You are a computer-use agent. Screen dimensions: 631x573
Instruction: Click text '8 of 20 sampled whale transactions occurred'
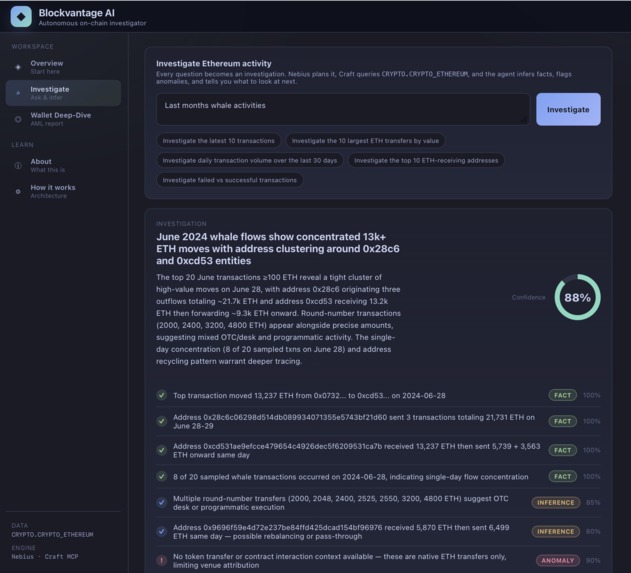coord(351,477)
